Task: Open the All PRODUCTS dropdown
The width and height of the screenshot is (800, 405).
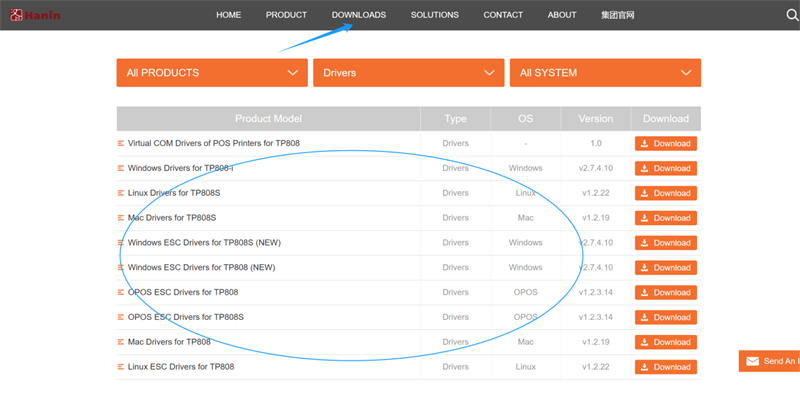Action: [x=212, y=72]
